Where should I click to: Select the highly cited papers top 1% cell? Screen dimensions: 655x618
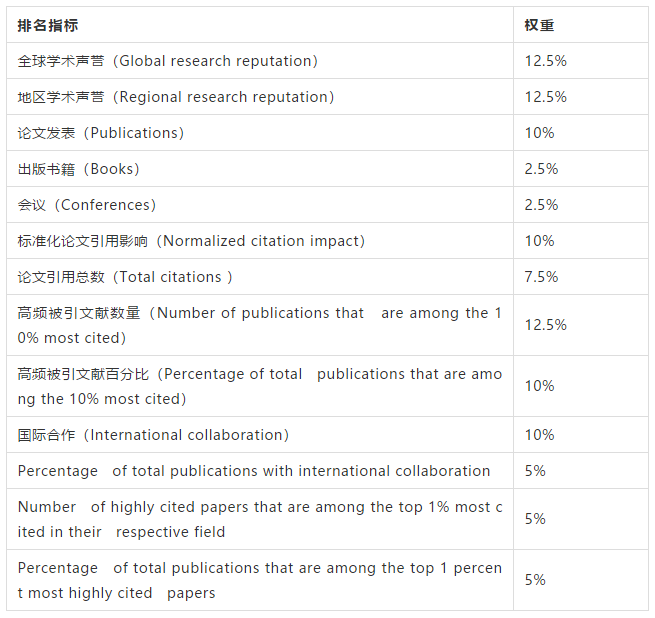pos(260,519)
